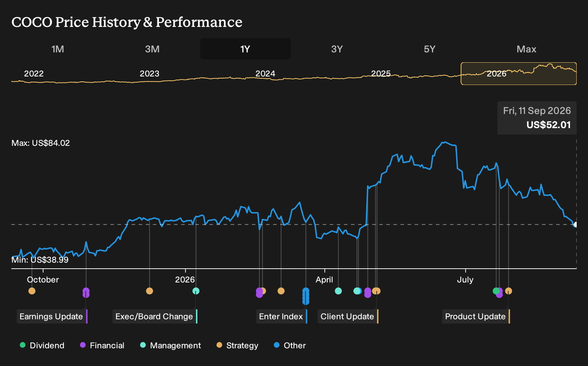The image size is (588, 366).
Task: Click the Fri, 11 Sep 2026 date
Action: tap(537, 111)
